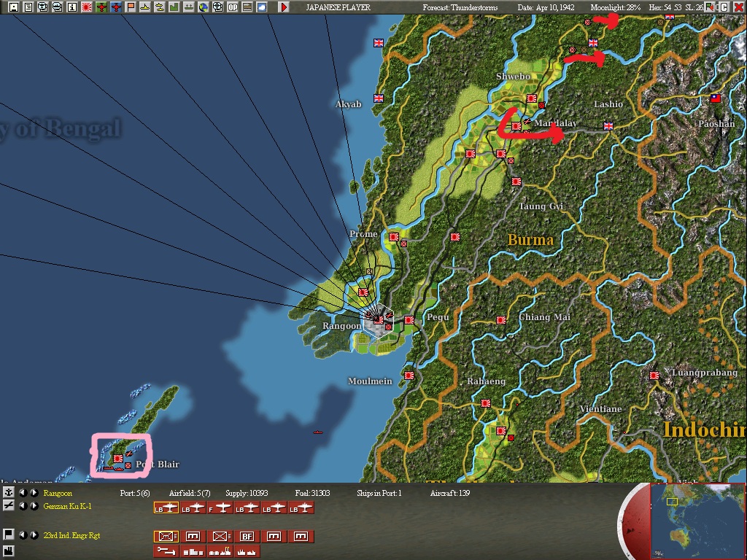Image resolution: width=747 pixels, height=560 pixels.
Task: Click the green flag icon near top right
Action: 711,7
